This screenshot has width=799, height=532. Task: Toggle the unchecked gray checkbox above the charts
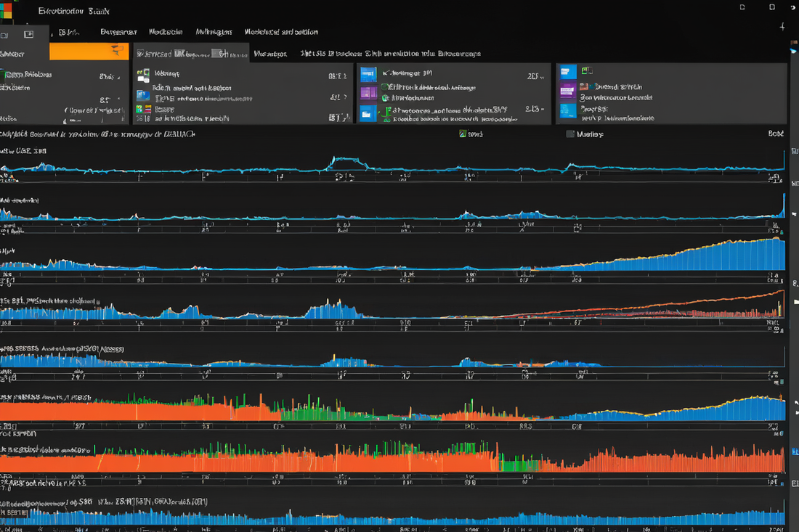[x=570, y=134]
